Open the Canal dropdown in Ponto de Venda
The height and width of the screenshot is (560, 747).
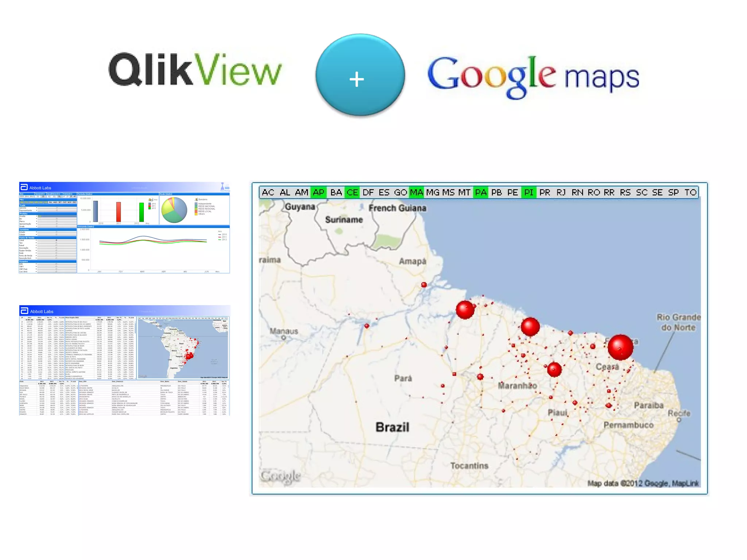[36, 240]
